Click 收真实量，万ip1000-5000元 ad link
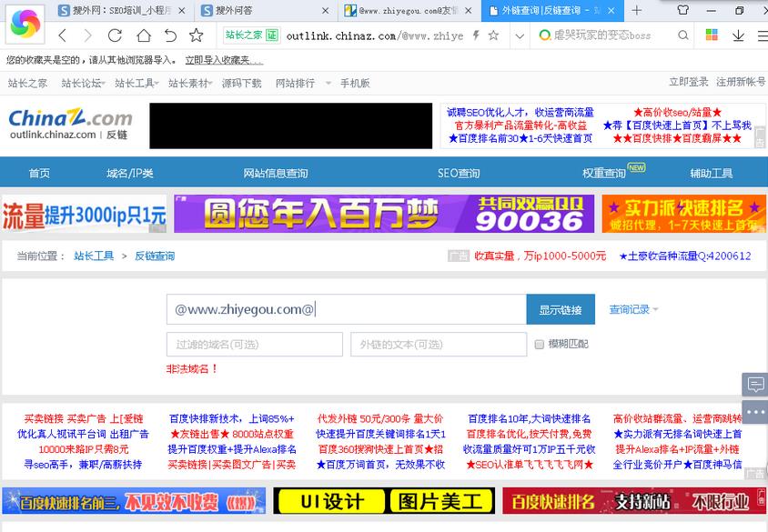Viewport: 768px width, 532px height. (x=541, y=256)
